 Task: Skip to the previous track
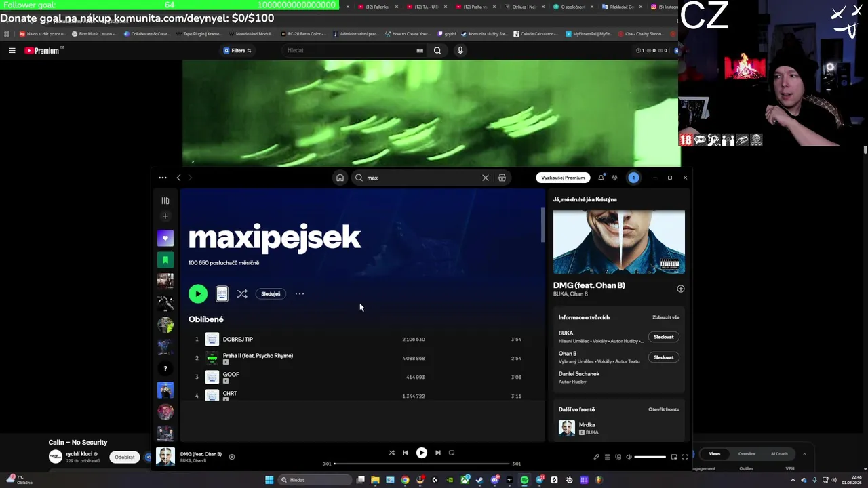tap(406, 453)
